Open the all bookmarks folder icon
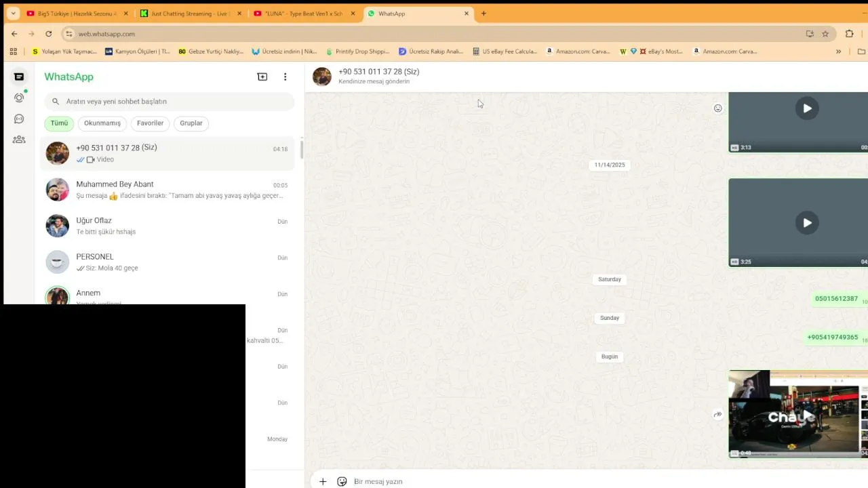Image resolution: width=868 pixels, height=488 pixels. tap(861, 52)
